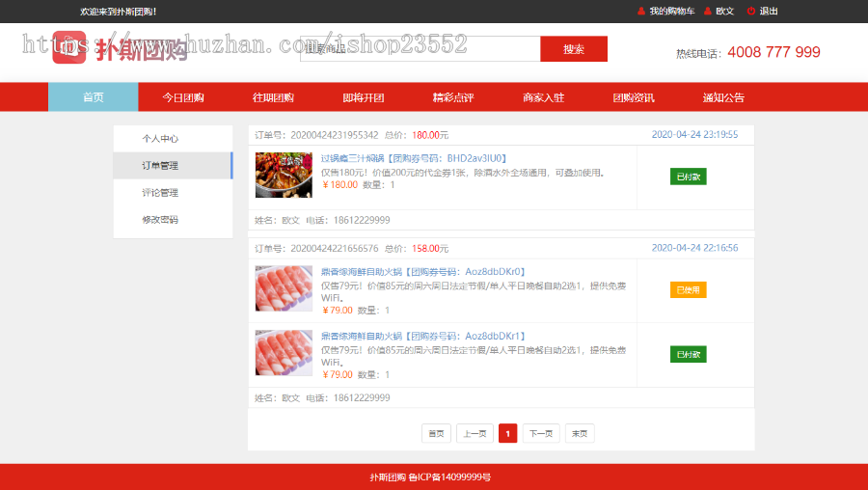The height and width of the screenshot is (490, 868).
Task: Click order number 20200424221656576 text
Action: [335, 249]
